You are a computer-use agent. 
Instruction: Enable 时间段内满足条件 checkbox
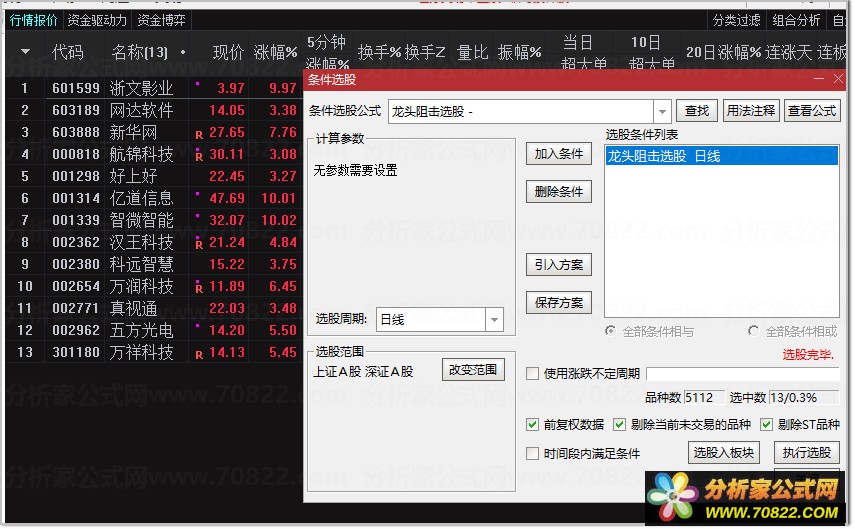532,453
